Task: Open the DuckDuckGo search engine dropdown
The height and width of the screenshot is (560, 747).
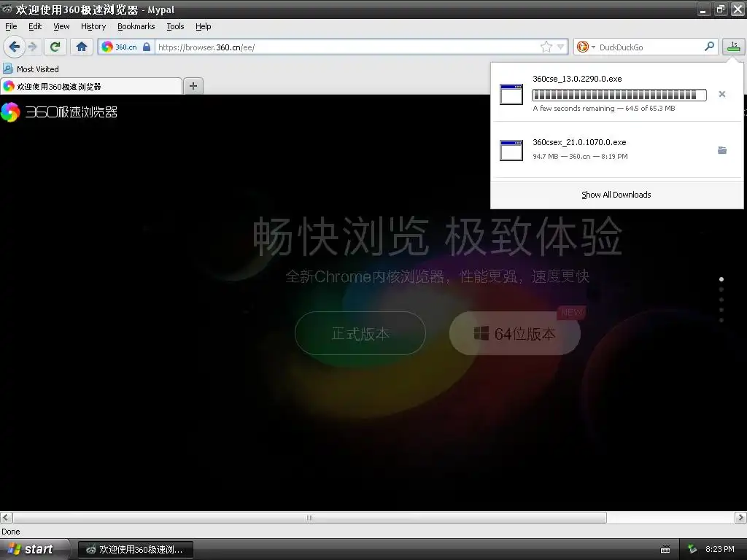Action: (585, 47)
